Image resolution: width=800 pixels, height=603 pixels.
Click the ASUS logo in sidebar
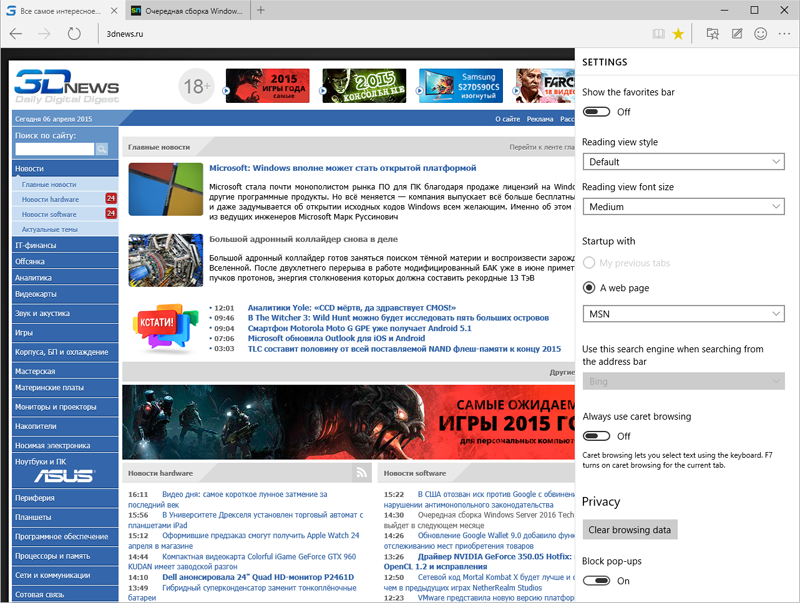[x=64, y=476]
